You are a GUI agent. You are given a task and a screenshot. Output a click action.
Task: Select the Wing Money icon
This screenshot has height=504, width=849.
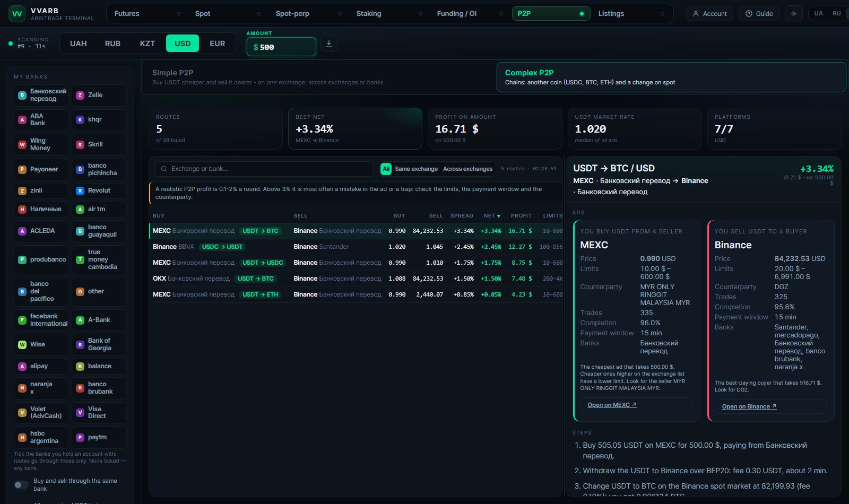pos(22,144)
